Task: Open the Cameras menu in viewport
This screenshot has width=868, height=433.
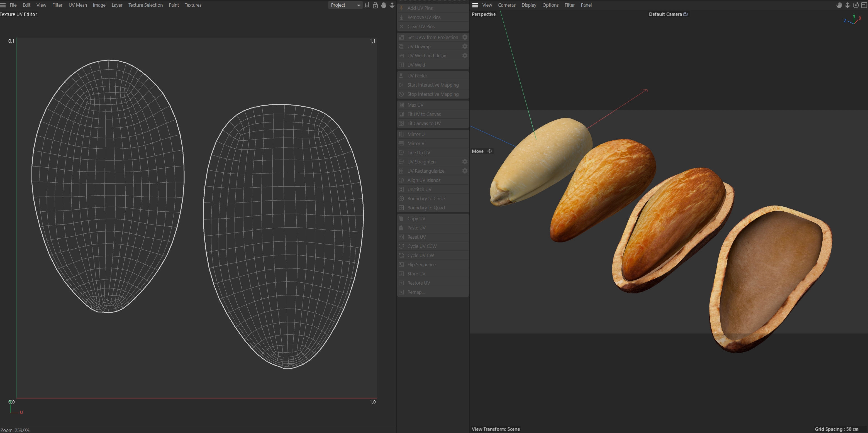Action: 506,5
